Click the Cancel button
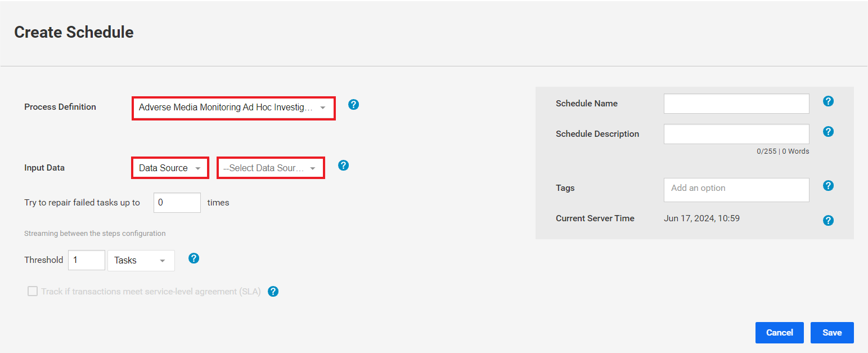868x353 pixels. (779, 333)
